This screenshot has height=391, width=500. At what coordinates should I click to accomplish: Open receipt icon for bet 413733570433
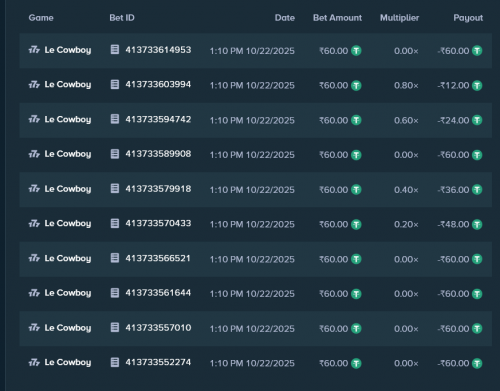pyautogui.click(x=115, y=223)
